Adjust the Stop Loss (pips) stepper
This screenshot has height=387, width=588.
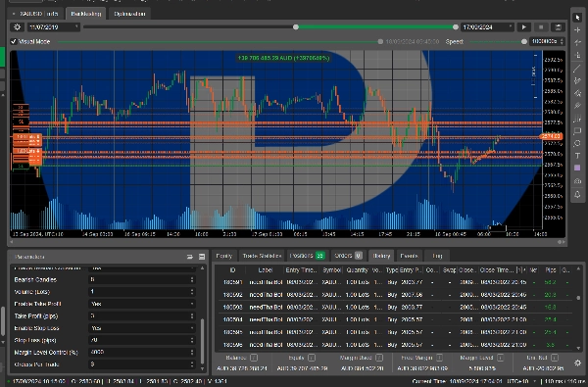(x=192, y=340)
